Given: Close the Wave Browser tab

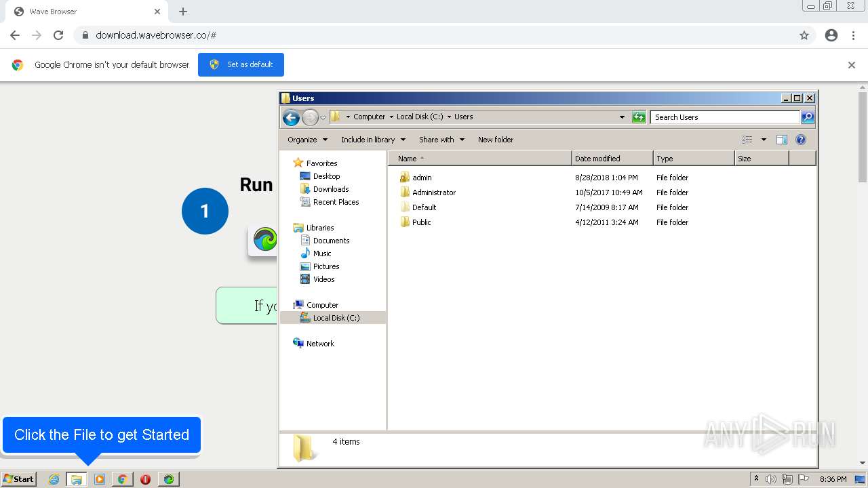Looking at the screenshot, I should coord(157,12).
